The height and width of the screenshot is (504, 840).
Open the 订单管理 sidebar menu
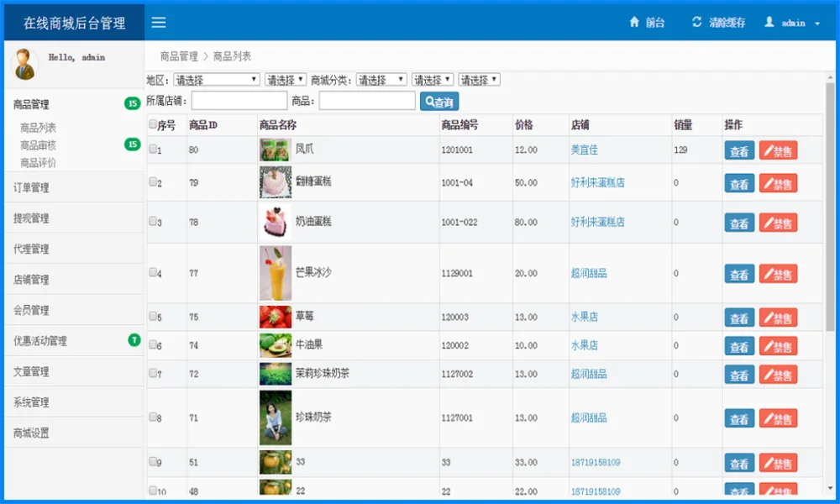[x=32, y=187]
